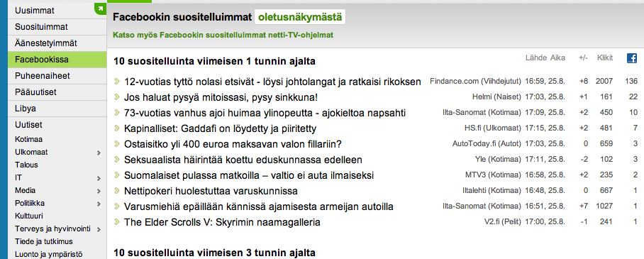The width and height of the screenshot is (644, 259).
Task: Select Pääuutiset in the sidebar
Action: (x=57, y=92)
